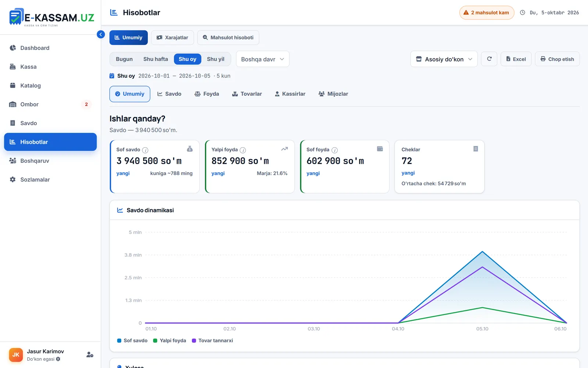
Task: Open Sozlamalar in the sidebar
Action: click(x=50, y=180)
